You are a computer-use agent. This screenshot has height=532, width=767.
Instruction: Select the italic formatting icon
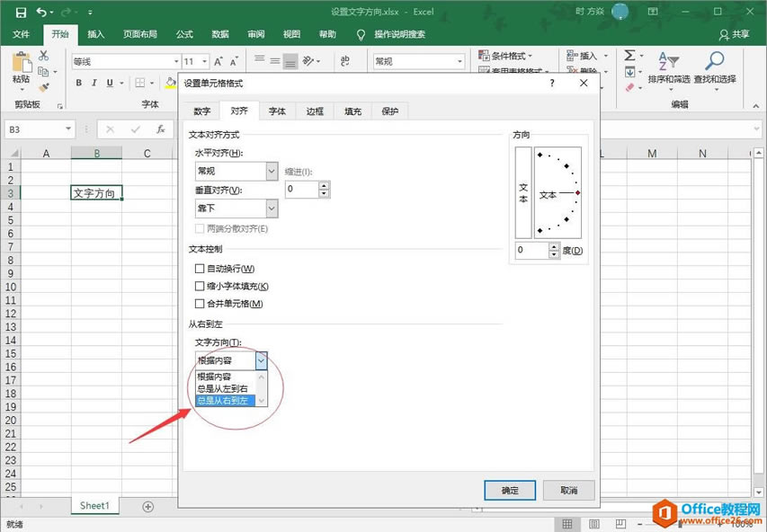[x=93, y=82]
